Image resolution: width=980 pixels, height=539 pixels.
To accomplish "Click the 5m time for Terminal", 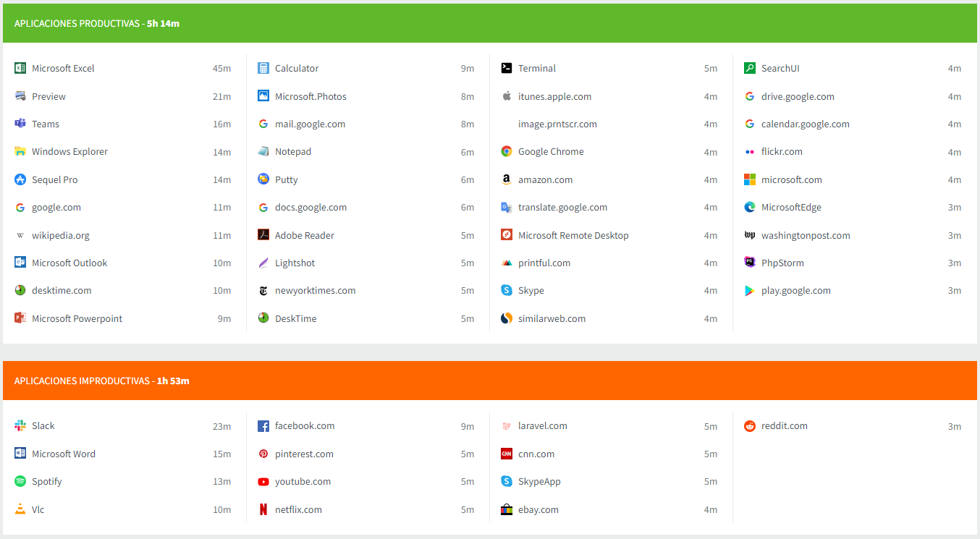I will pyautogui.click(x=711, y=69).
